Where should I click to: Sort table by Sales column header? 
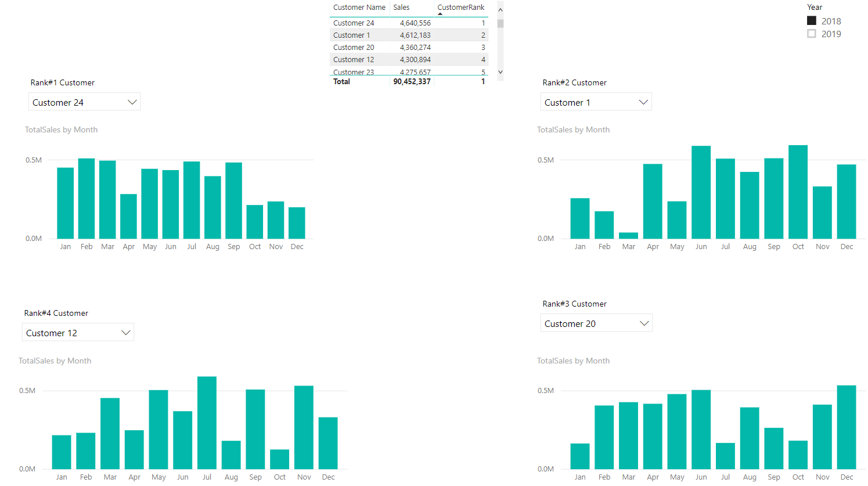click(x=401, y=8)
